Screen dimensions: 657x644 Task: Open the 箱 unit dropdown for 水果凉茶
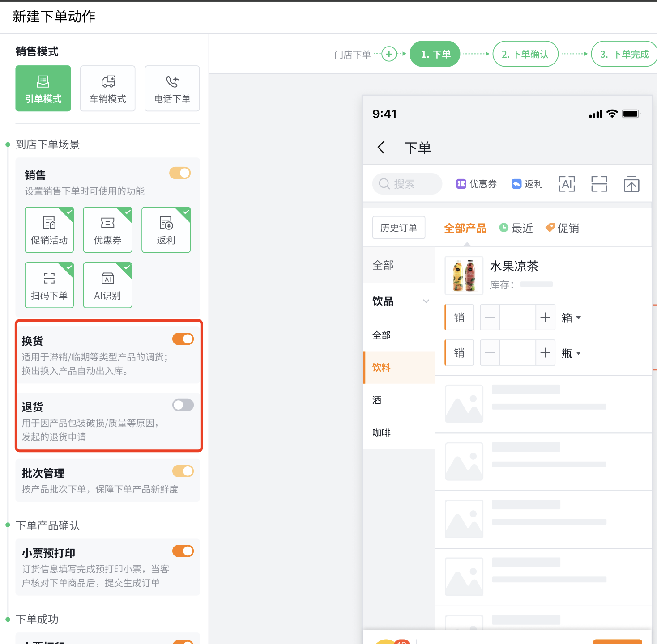[572, 317]
